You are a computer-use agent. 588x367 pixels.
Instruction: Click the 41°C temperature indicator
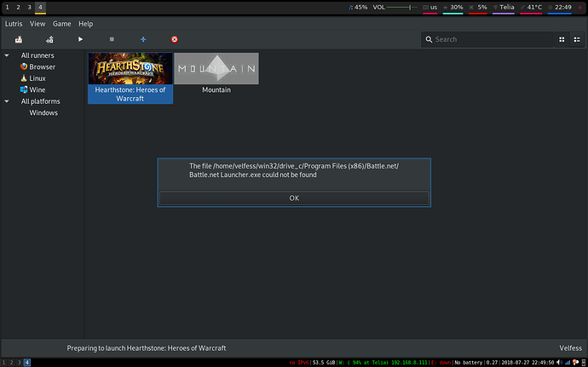click(531, 7)
